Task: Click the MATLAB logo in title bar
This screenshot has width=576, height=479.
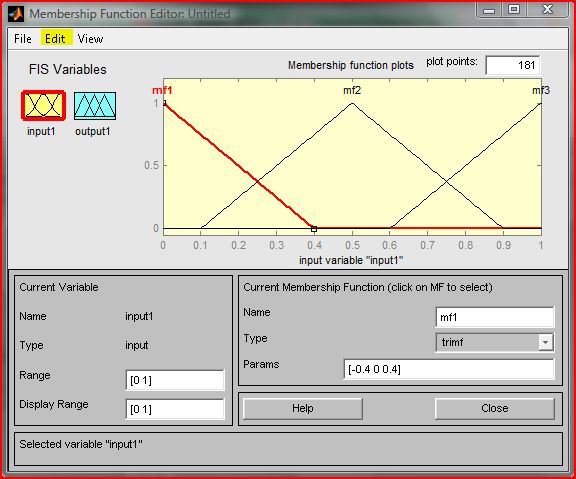Action: (x=16, y=14)
